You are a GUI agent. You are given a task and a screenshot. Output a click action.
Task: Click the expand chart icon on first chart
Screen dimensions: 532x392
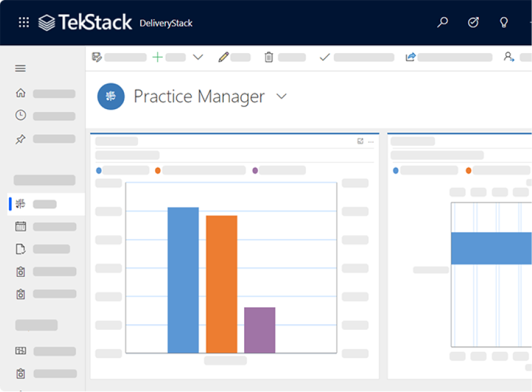pyautogui.click(x=361, y=141)
